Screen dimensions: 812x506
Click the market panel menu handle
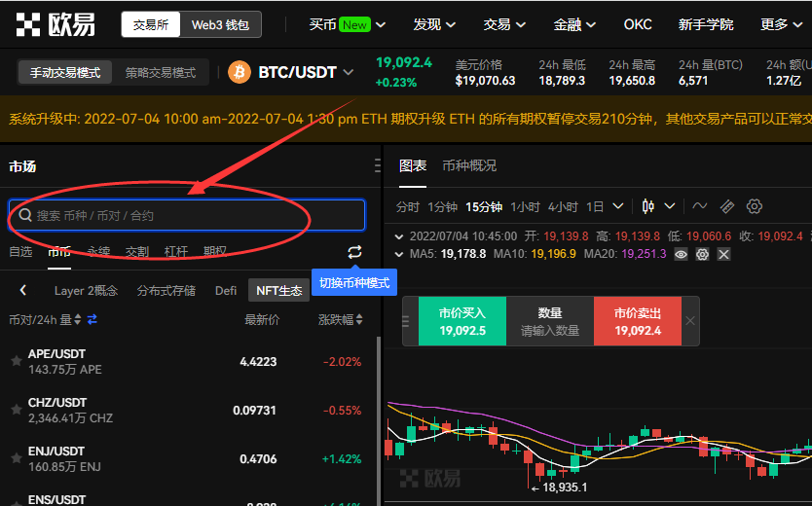(378, 165)
